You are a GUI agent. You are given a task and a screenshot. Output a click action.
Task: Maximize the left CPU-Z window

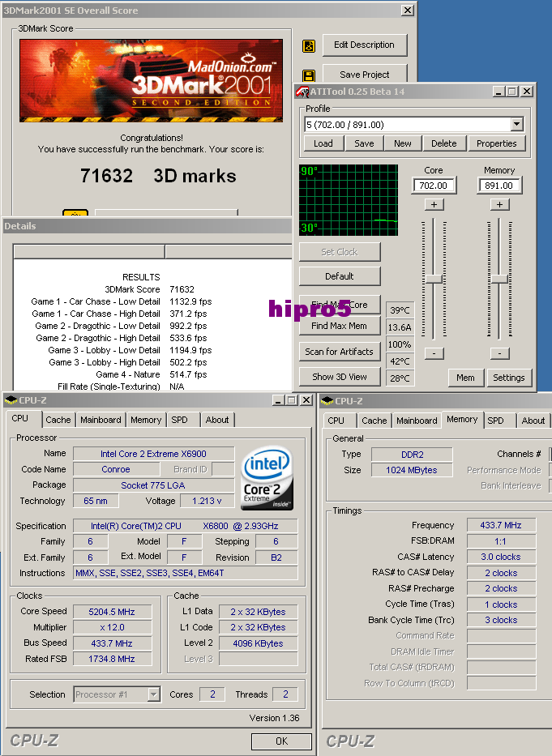point(292,400)
